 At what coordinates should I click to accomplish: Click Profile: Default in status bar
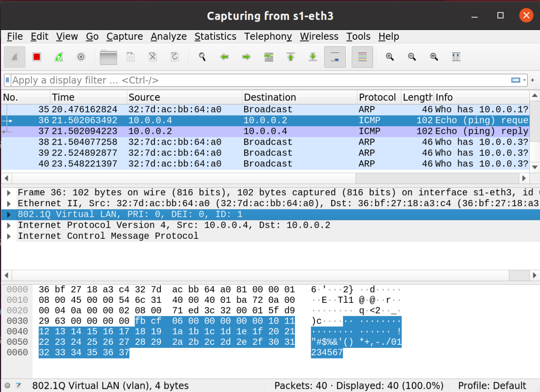[492, 385]
